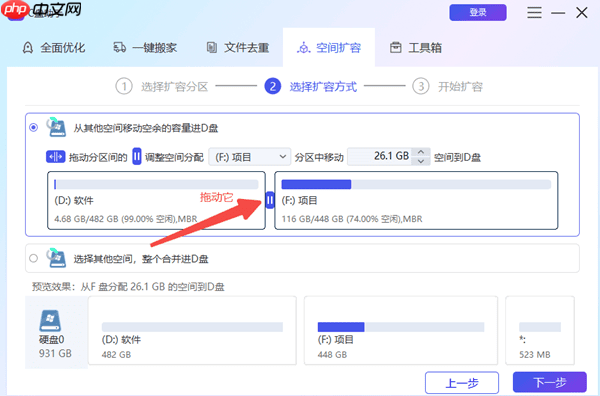This screenshot has width=600, height=396.
Task: Click the blue horizontal drag arrows icon
Action: tap(55, 157)
